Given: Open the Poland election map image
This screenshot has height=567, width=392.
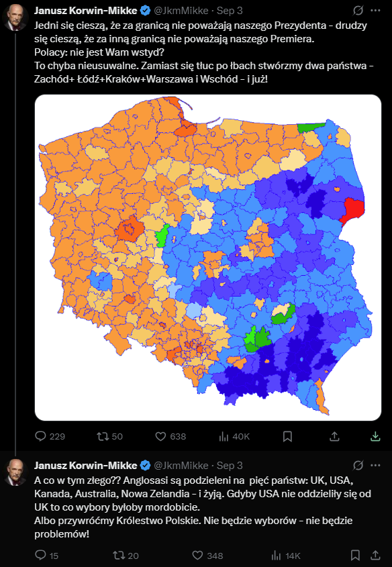Looking at the screenshot, I should [x=208, y=258].
